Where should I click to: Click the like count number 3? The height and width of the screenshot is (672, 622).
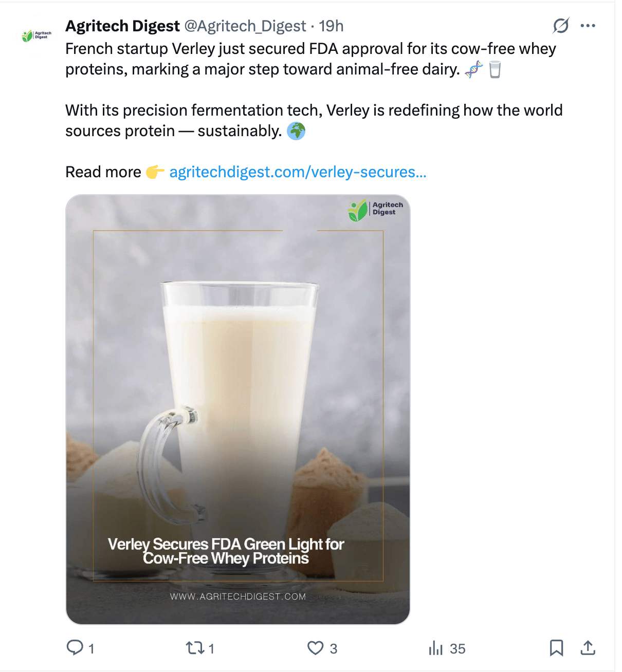(334, 649)
